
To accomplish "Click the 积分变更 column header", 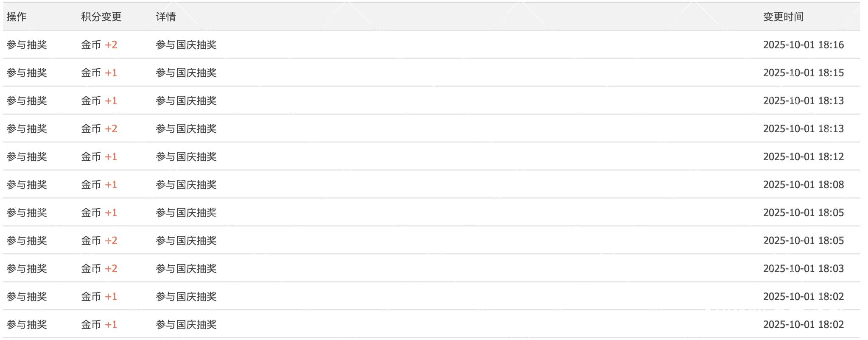I will pos(101,17).
